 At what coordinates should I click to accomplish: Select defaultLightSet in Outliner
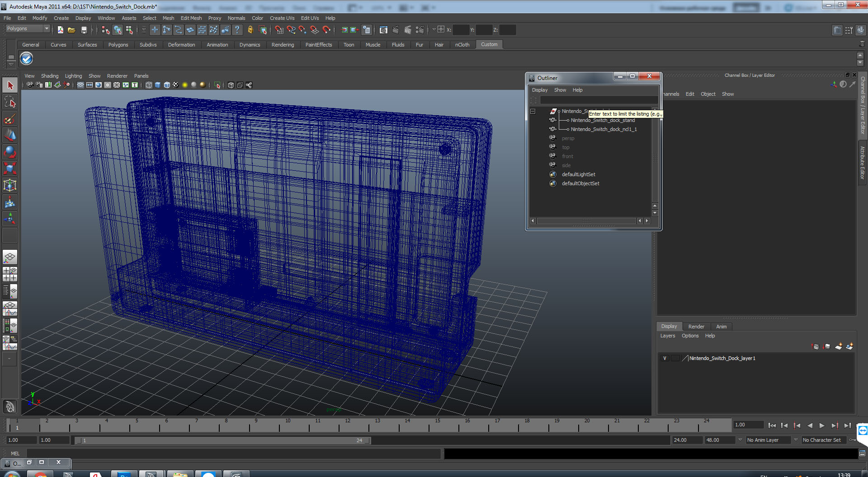click(578, 174)
